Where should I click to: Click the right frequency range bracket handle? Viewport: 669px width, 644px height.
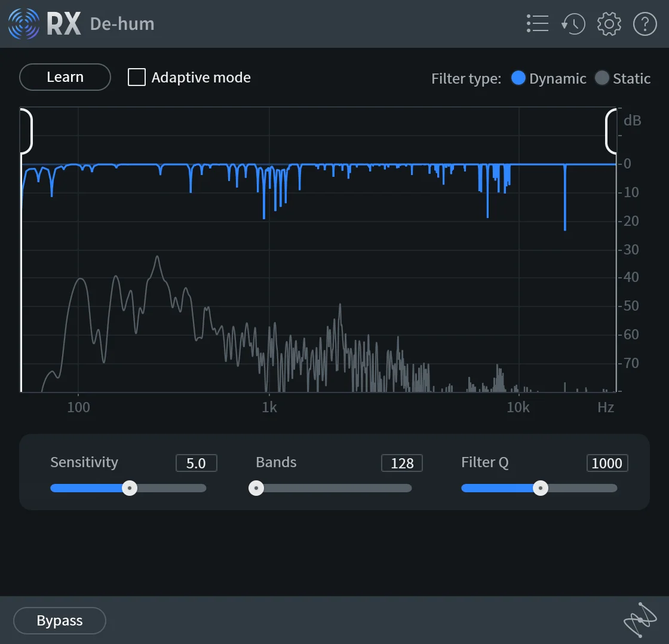pos(610,131)
